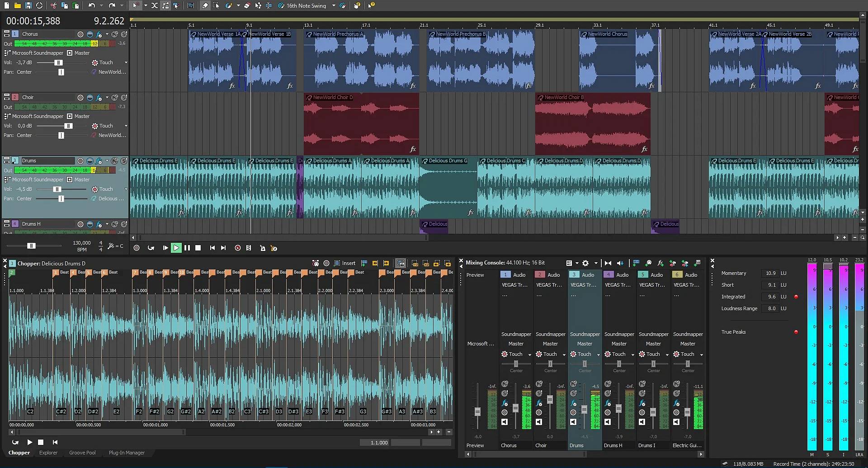Click the Mixing Console settings gear icon
This screenshot has width=868, height=468.
click(585, 263)
